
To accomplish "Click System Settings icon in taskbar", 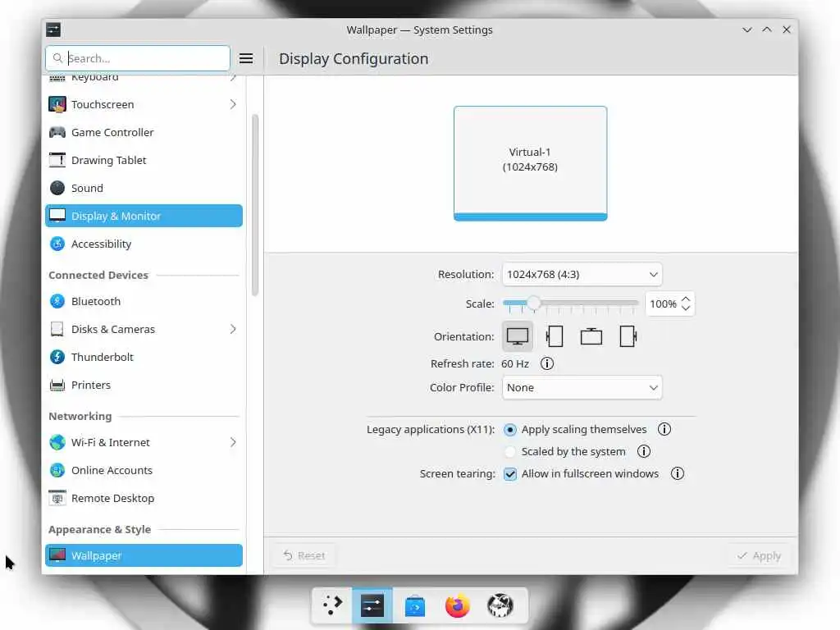I will 372,606.
